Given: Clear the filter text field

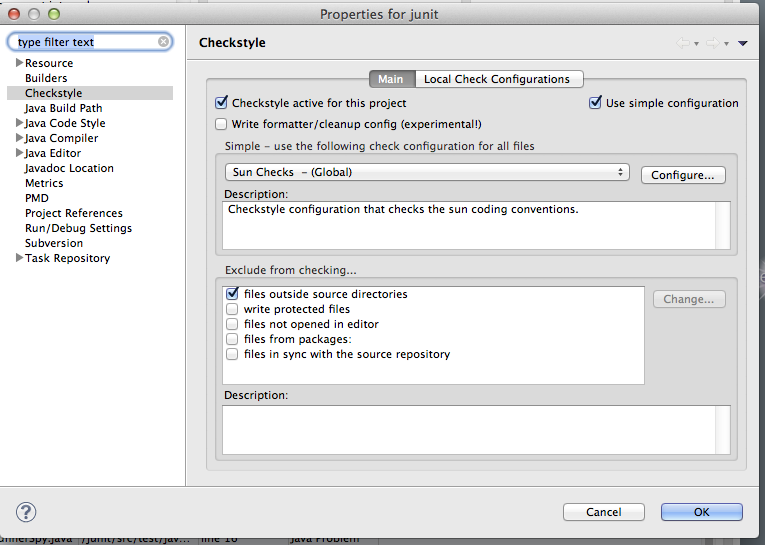Looking at the screenshot, I should (163, 42).
